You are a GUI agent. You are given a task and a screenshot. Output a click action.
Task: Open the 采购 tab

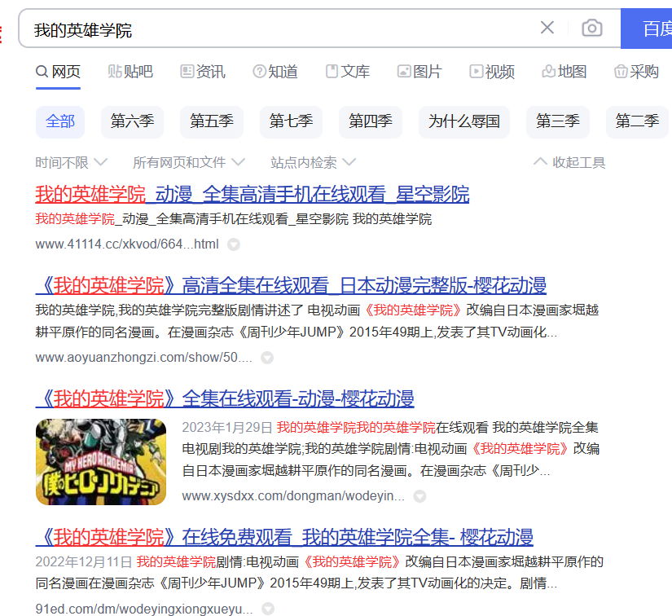click(x=636, y=72)
